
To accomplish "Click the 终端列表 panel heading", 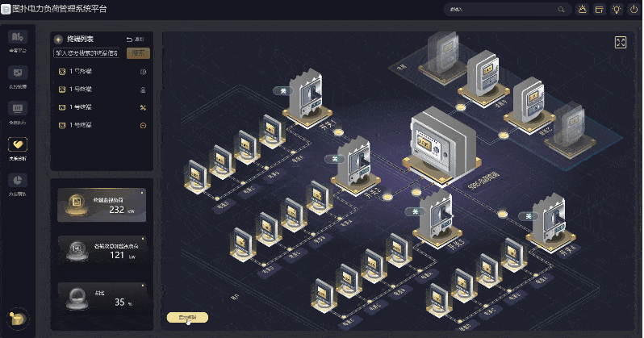I will [x=80, y=39].
